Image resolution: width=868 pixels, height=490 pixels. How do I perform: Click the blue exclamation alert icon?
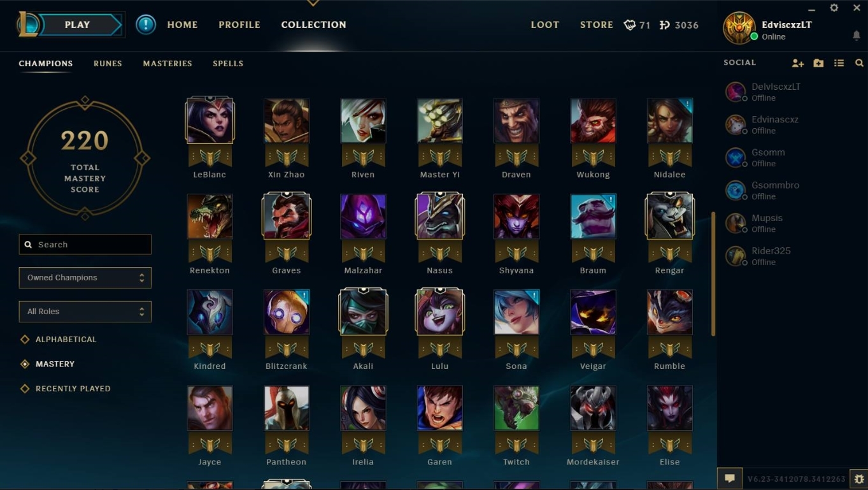click(146, 25)
